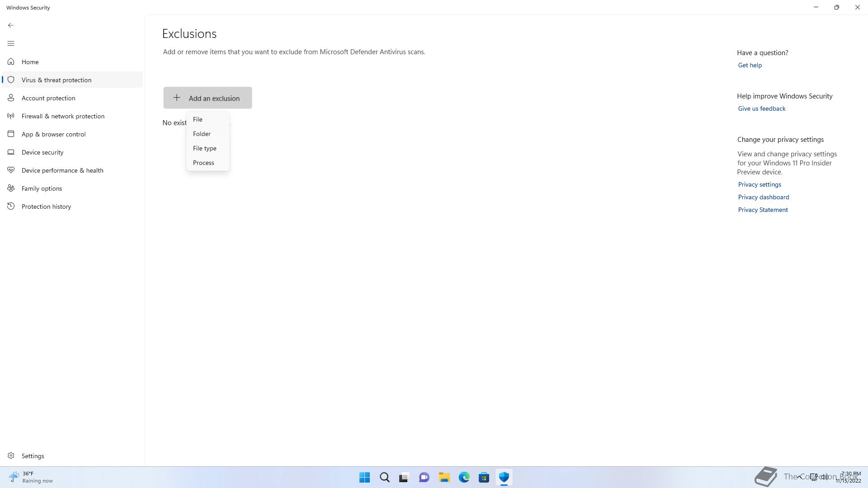The height and width of the screenshot is (488, 868).
Task: Click the Device performance & health heart icon
Action: pyautogui.click(x=11, y=170)
